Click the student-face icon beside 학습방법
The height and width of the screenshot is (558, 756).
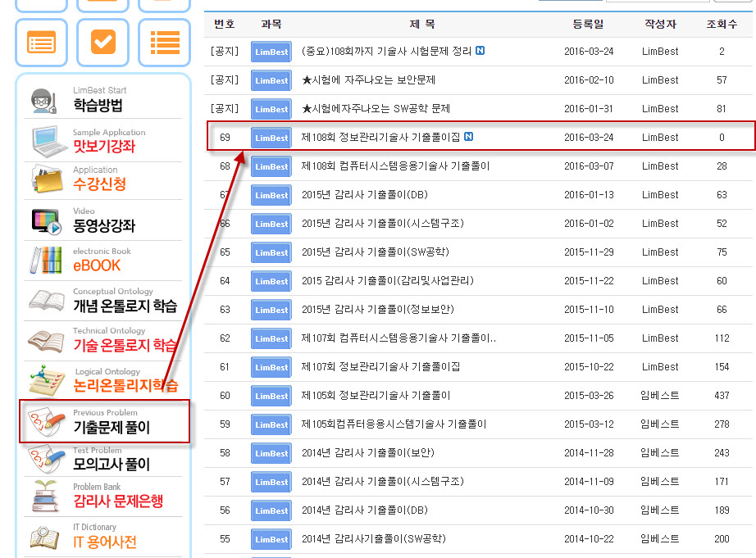click(x=44, y=101)
